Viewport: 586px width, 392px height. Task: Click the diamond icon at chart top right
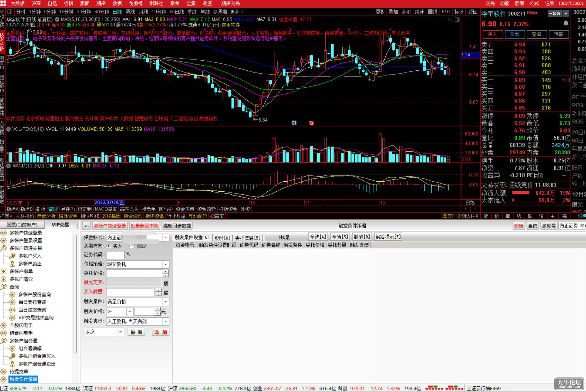tap(450, 20)
